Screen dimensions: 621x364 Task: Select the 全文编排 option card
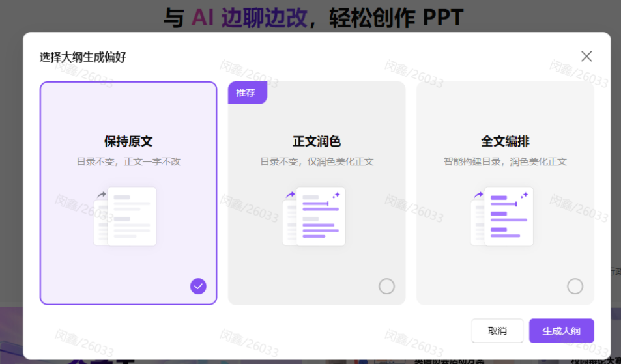coord(505,193)
